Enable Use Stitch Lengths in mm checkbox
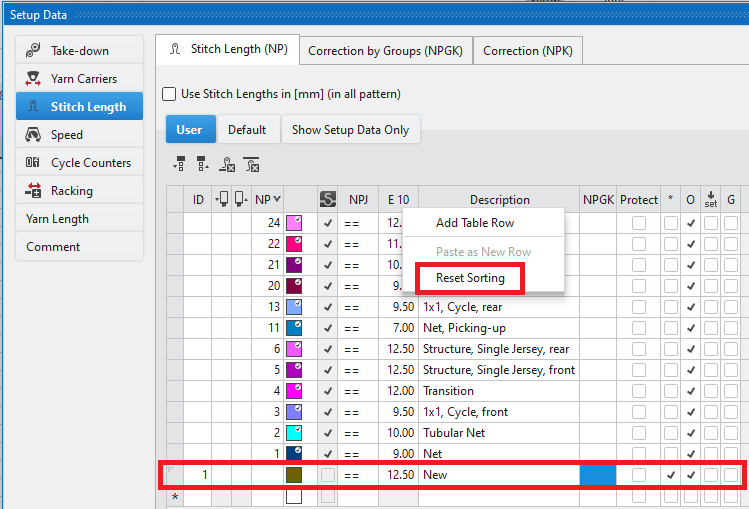The width and height of the screenshot is (749, 509). [169, 94]
